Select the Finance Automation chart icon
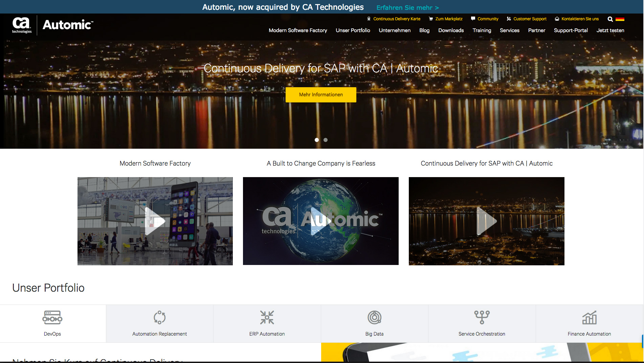The height and width of the screenshot is (363, 644). coord(589,317)
